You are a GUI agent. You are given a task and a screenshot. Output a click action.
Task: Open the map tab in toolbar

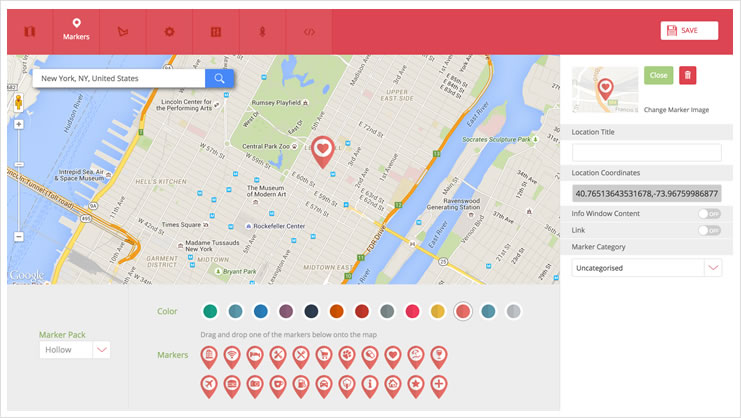tap(30, 32)
